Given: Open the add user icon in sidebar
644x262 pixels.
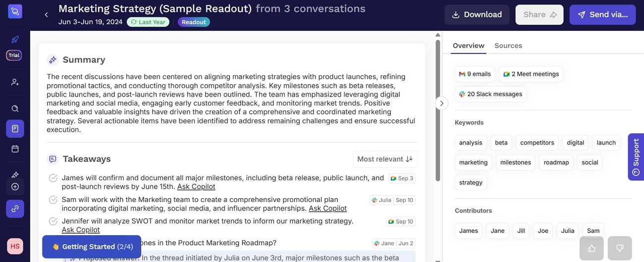Looking at the screenshot, I should (15, 82).
